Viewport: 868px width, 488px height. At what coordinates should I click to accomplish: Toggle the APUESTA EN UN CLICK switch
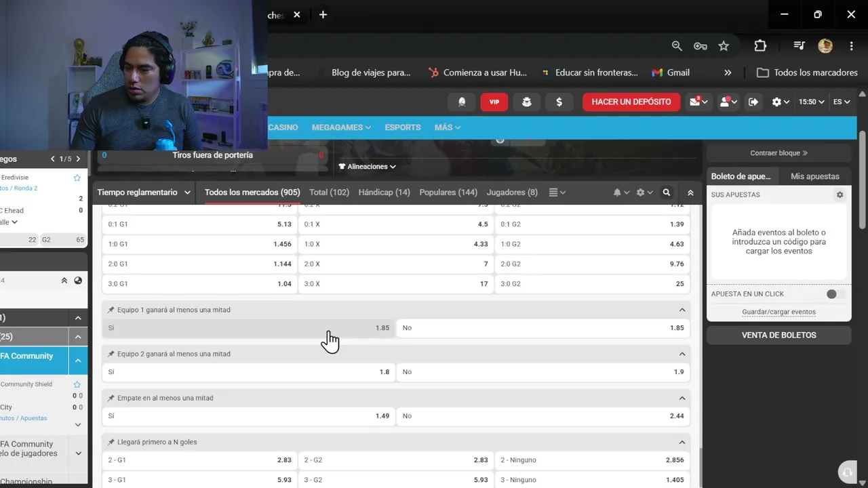point(835,294)
